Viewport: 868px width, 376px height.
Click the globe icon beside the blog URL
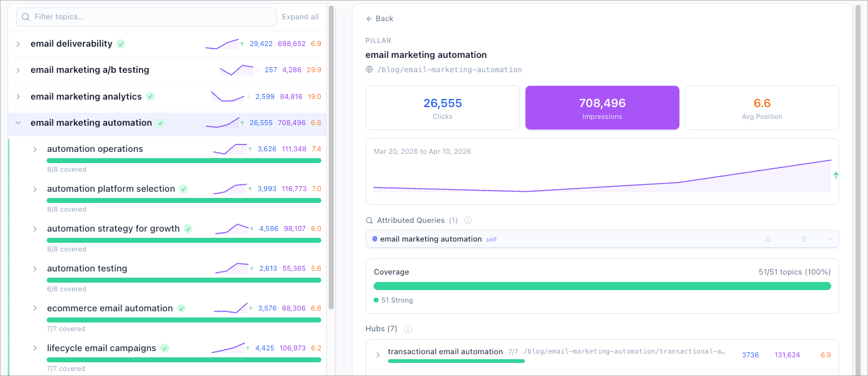click(369, 70)
